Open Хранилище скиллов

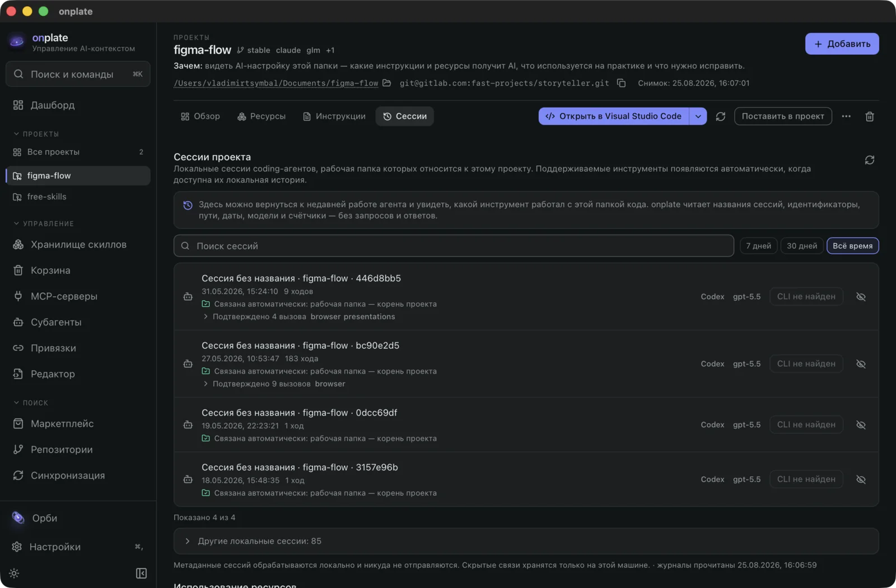point(78,245)
